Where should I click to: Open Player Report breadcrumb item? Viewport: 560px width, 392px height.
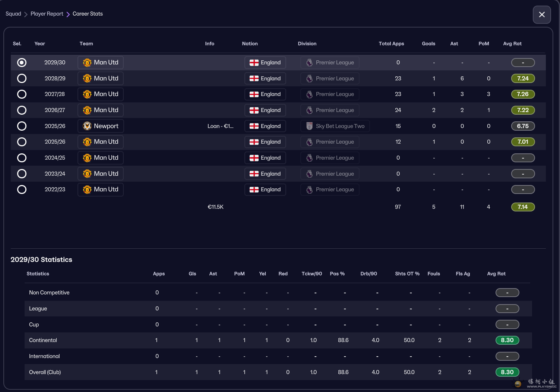click(x=47, y=14)
